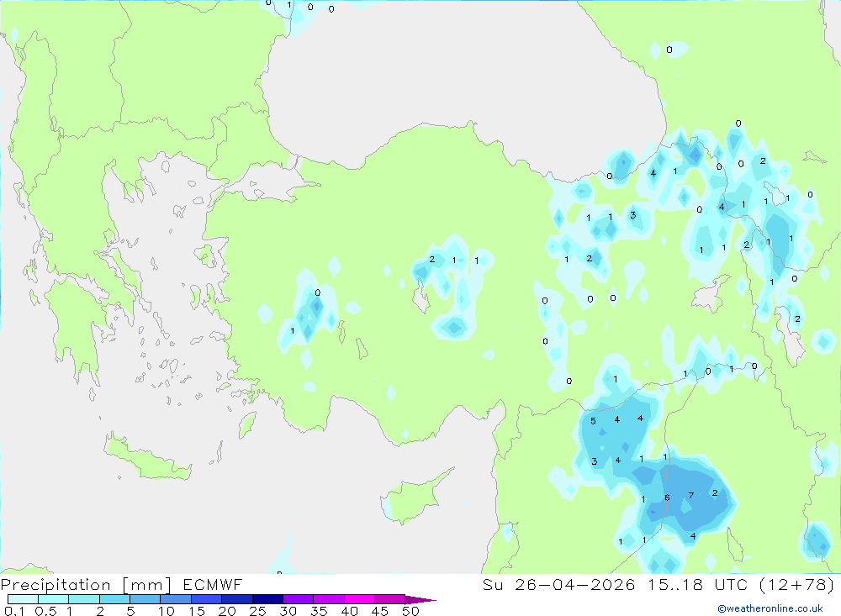841x616 pixels.
Task: Click the 5–10 mm legend color box
Action: click(145, 599)
